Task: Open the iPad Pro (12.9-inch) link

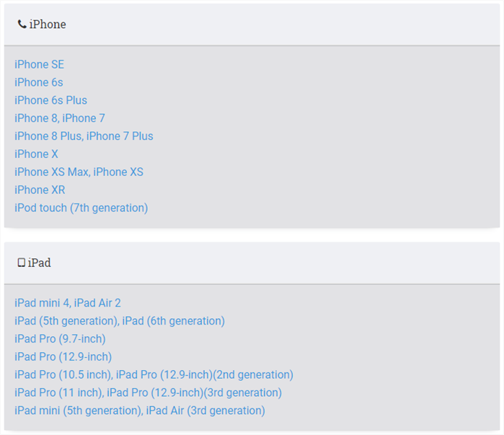Action: pyautogui.click(x=63, y=357)
